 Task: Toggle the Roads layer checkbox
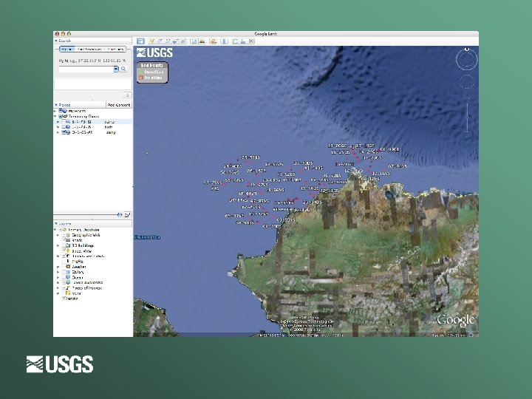click(x=64, y=239)
